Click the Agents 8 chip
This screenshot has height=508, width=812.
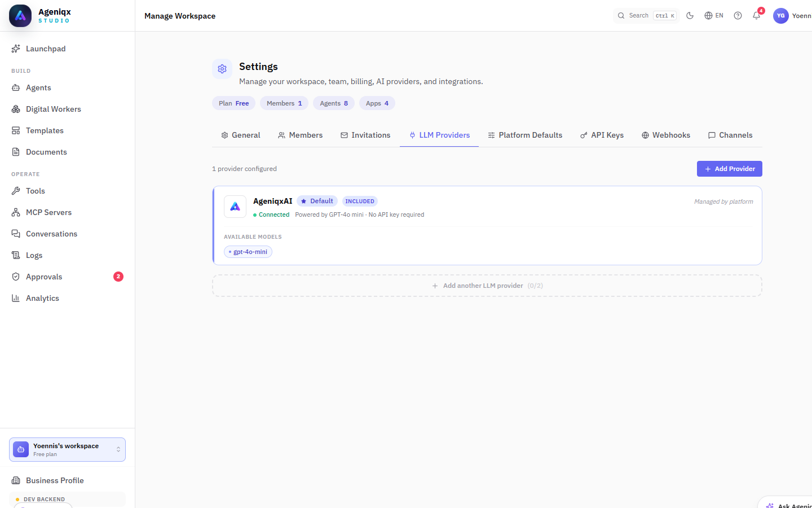334,103
